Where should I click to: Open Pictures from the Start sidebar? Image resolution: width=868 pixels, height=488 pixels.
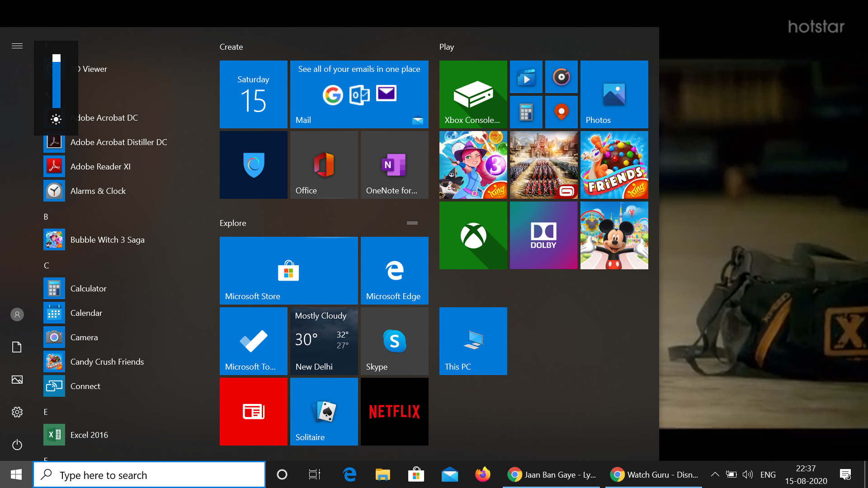click(x=17, y=380)
